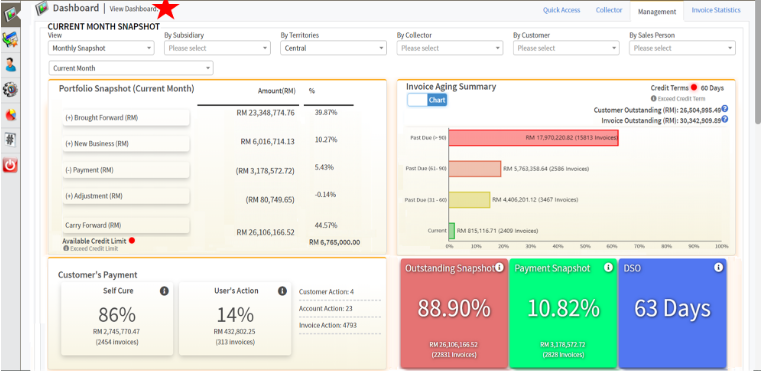Click the (-) Payment (RM) button
This screenshot has height=375, width=764.
[126, 170]
